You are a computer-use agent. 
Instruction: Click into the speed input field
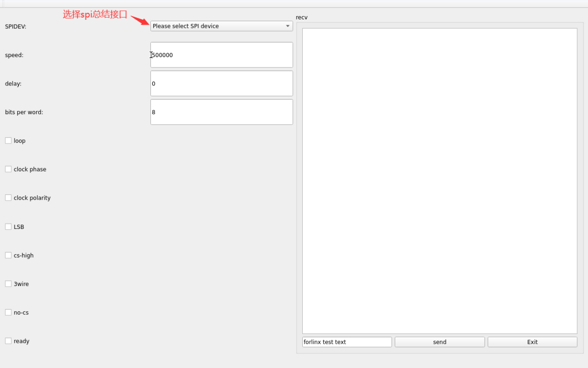click(222, 55)
